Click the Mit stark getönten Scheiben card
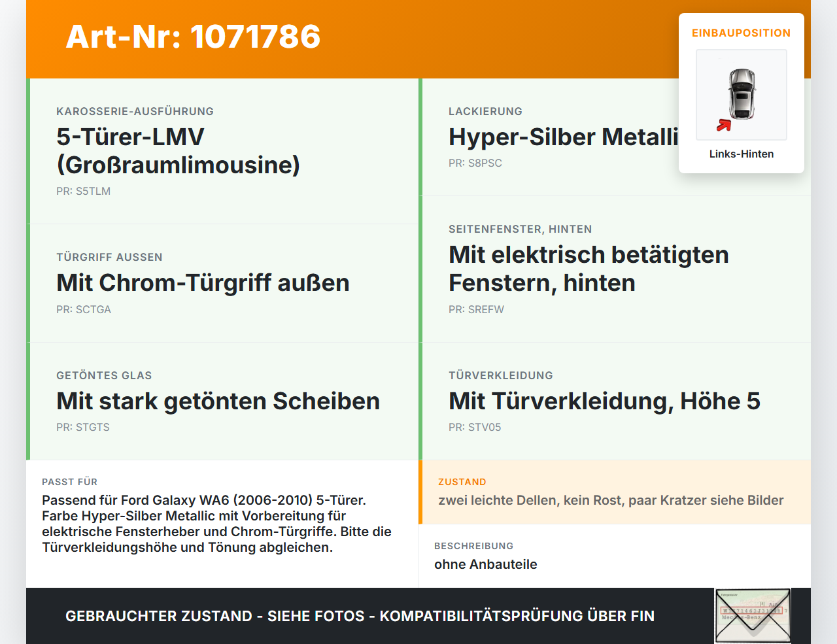Viewport: 837px width, 644px height. pyautogui.click(x=222, y=401)
